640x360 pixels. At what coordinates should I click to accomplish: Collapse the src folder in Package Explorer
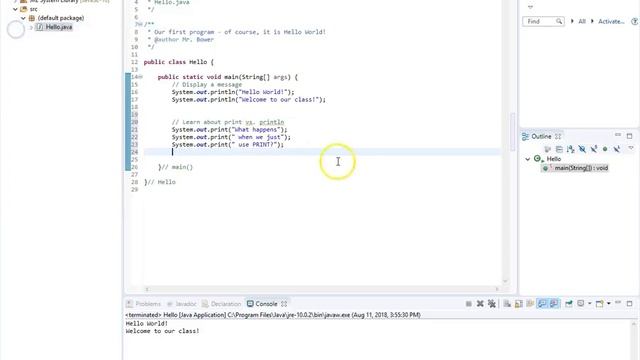pyautogui.click(x=16, y=9)
